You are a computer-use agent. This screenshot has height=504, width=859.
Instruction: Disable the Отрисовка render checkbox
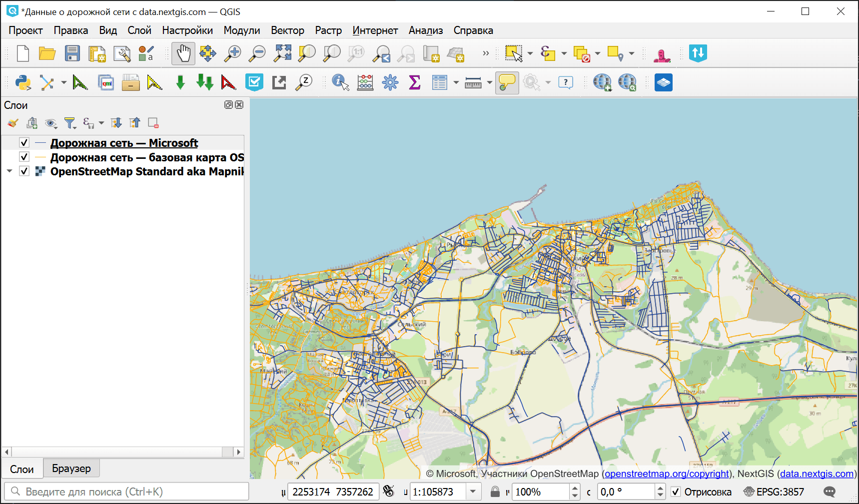pyautogui.click(x=676, y=492)
